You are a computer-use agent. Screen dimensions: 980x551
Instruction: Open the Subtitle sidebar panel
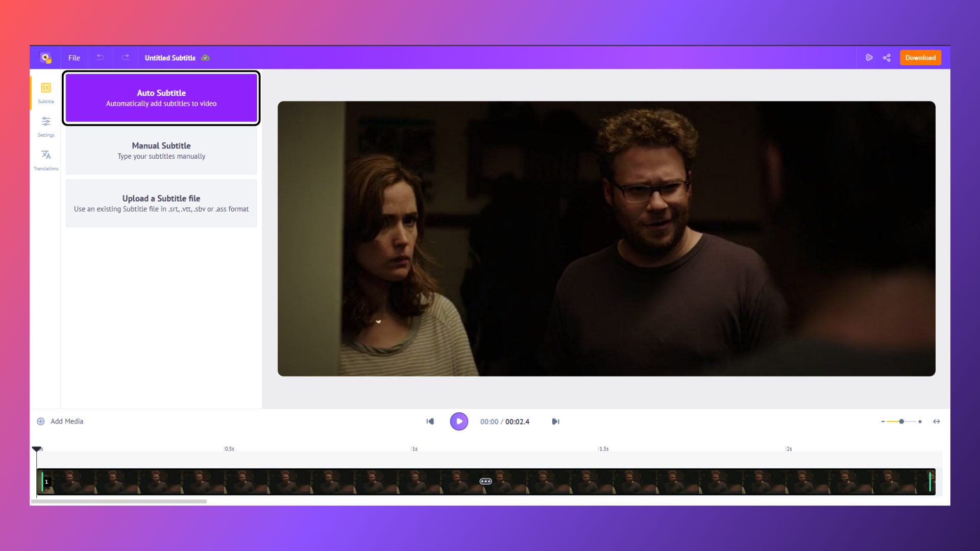pyautogui.click(x=46, y=92)
